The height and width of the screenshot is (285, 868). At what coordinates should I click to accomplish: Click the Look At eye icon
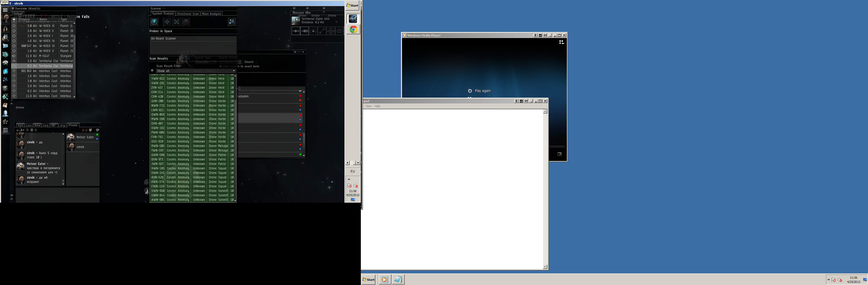[x=339, y=31]
